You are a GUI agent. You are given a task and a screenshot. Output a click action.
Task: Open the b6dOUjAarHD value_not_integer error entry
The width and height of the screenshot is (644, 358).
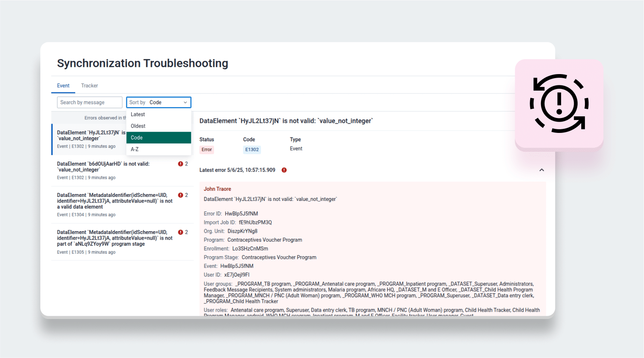coord(113,170)
